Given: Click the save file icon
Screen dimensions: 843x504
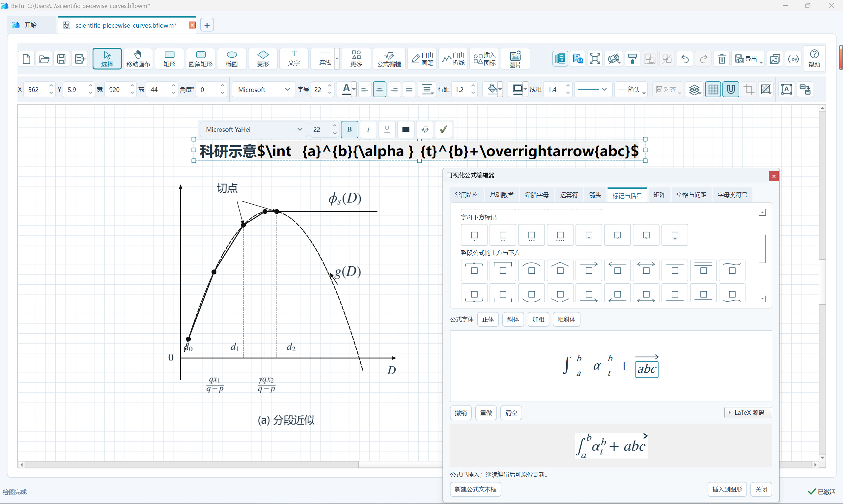Looking at the screenshot, I should pyautogui.click(x=61, y=59).
